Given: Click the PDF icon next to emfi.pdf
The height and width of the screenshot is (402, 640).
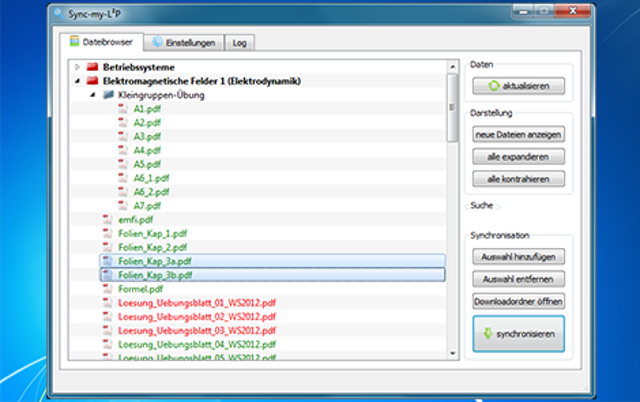Looking at the screenshot, I should (x=107, y=220).
